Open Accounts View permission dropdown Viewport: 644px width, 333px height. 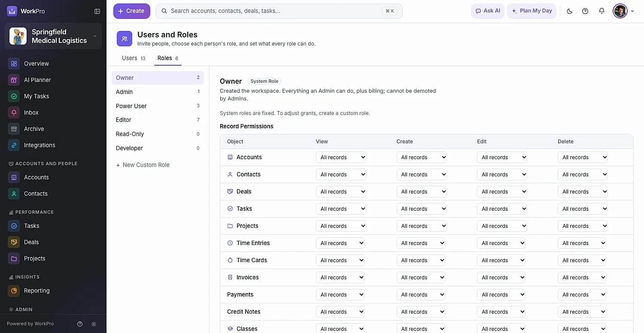[x=341, y=157]
